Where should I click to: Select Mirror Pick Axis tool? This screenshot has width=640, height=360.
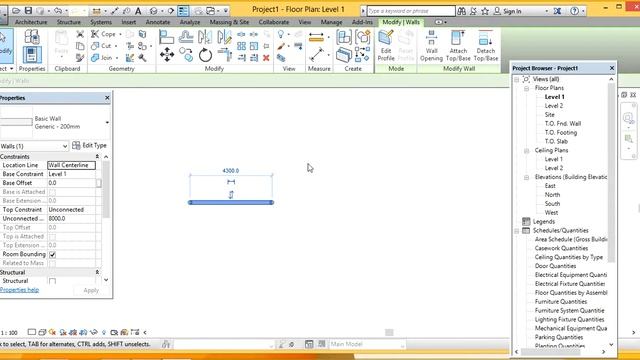pyautogui.click(x=205, y=37)
